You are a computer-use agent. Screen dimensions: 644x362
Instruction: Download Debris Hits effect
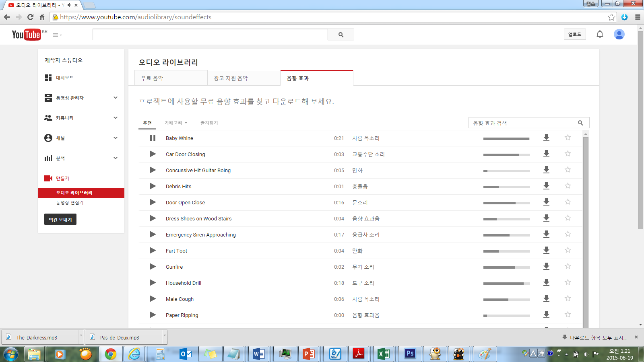click(x=546, y=186)
